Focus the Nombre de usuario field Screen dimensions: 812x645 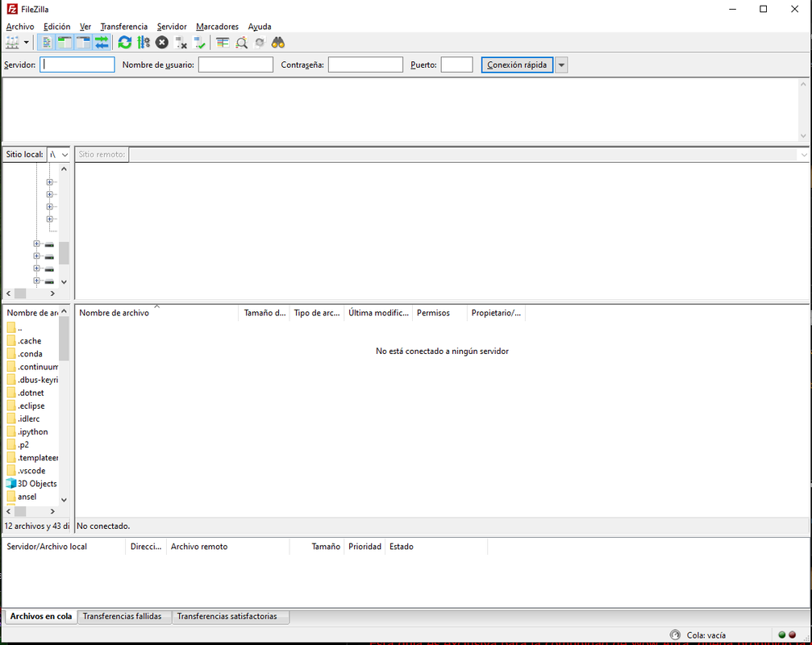(x=235, y=64)
